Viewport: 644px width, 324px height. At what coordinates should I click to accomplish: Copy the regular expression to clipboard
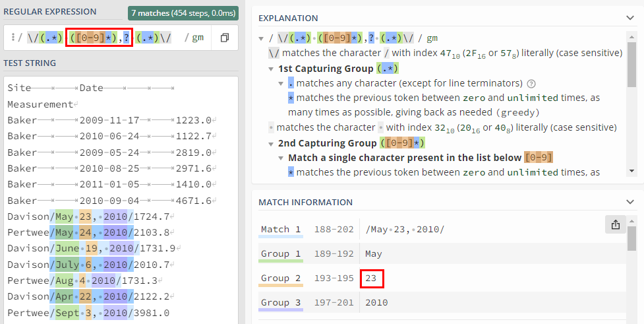click(x=225, y=38)
